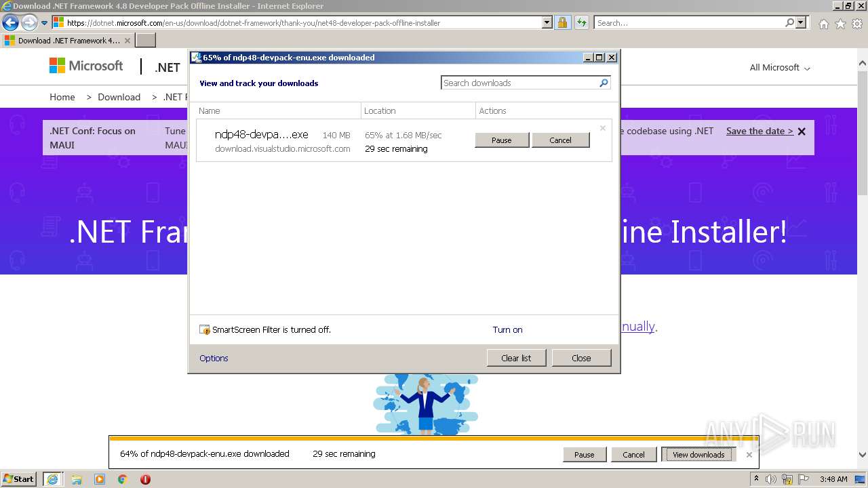This screenshot has height=488, width=868.
Task: Open the IE Home icon
Action: pos(823,24)
